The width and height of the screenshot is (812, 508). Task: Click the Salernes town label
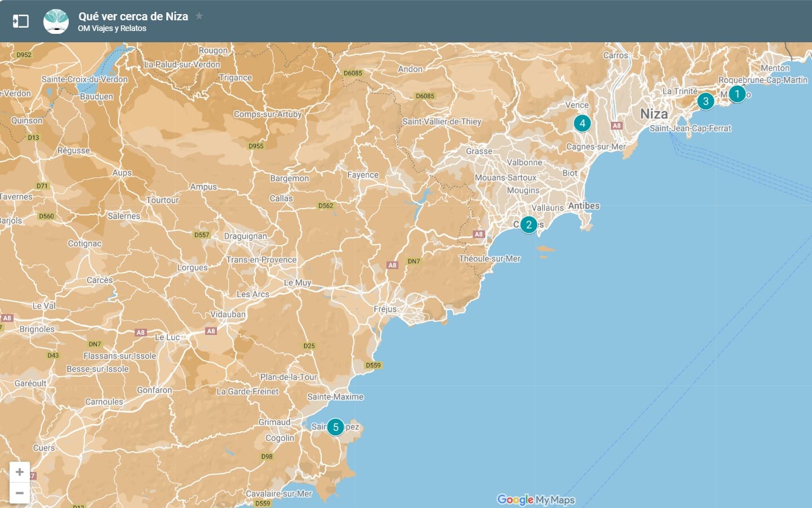click(124, 216)
